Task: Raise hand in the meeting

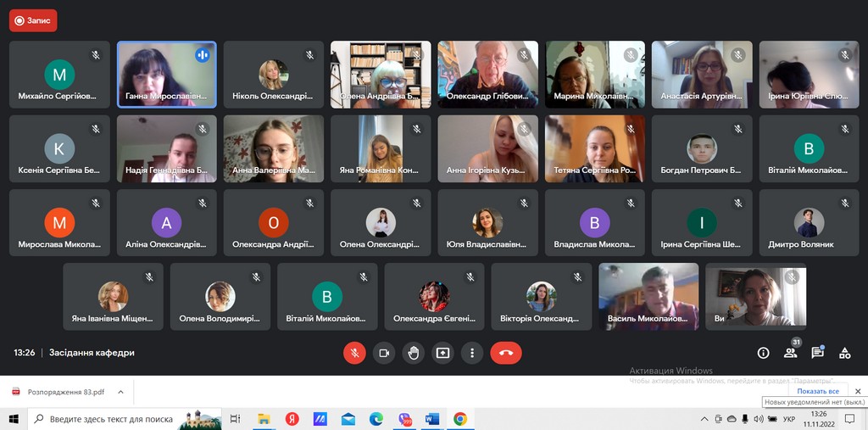Action: coord(414,353)
